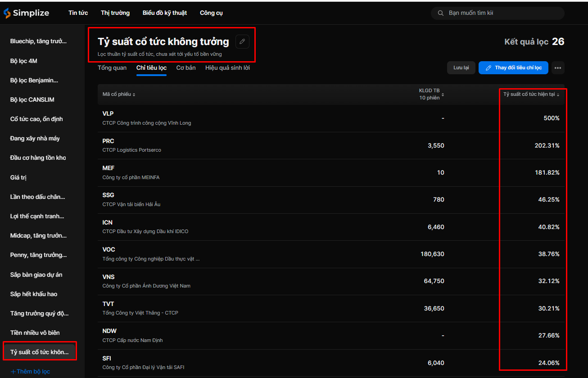Click the filter description subtitle text

(160, 54)
